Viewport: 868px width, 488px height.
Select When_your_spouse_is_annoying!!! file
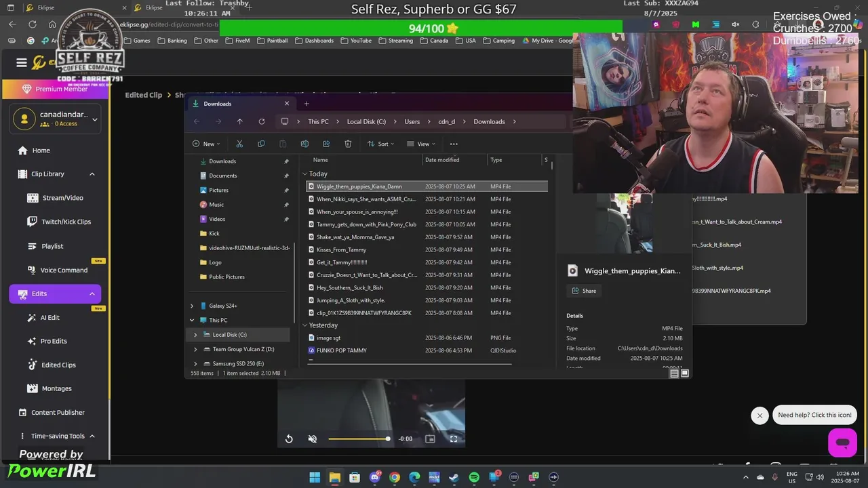pos(427,211)
